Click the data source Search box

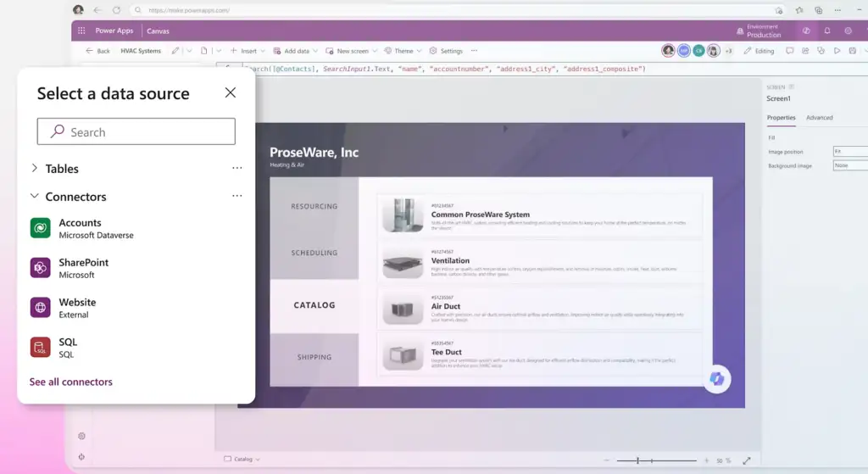tap(136, 131)
